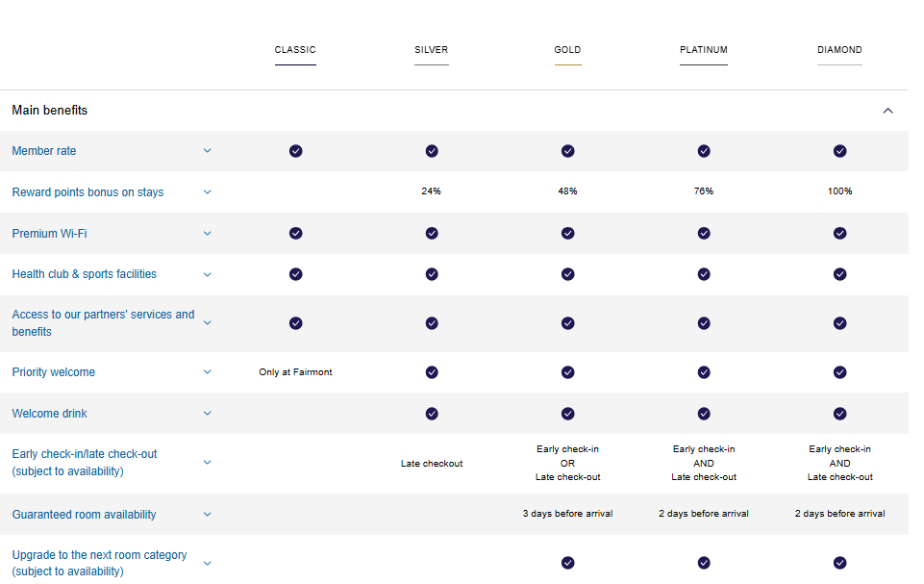Collapse the Main benefits section

coord(887,111)
